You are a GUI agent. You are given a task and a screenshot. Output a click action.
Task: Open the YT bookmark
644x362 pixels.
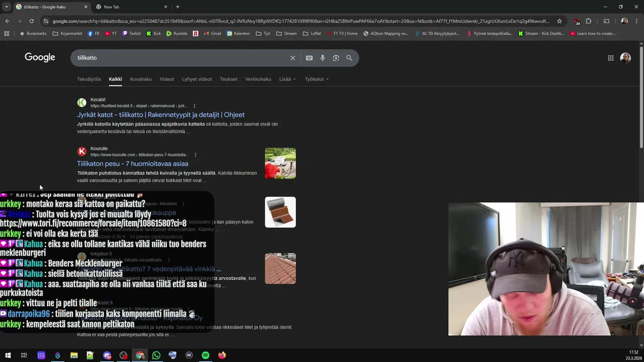pos(111,34)
